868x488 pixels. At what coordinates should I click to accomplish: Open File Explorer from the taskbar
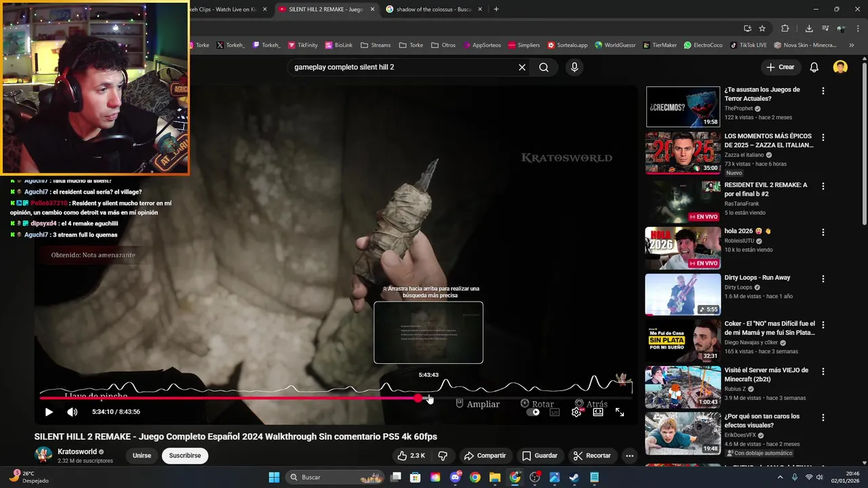click(x=494, y=477)
